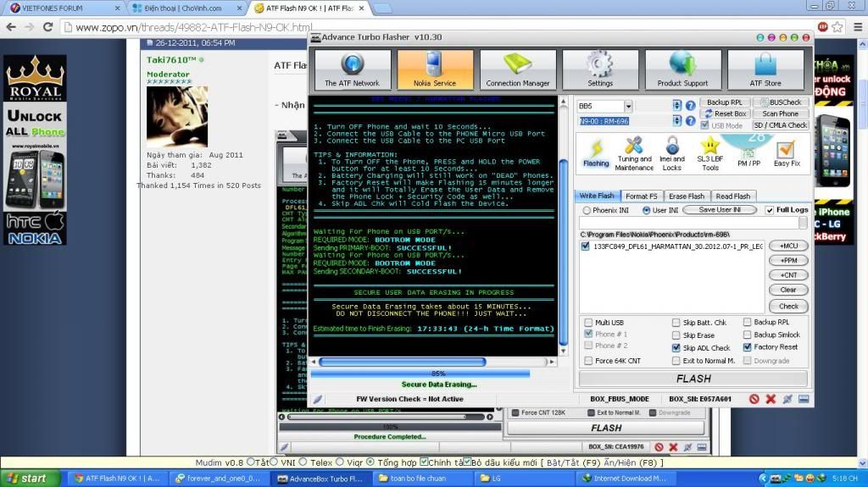The image size is (868, 487).
Task: Enable Exit to Normal M. checkbox
Action: [x=676, y=361]
